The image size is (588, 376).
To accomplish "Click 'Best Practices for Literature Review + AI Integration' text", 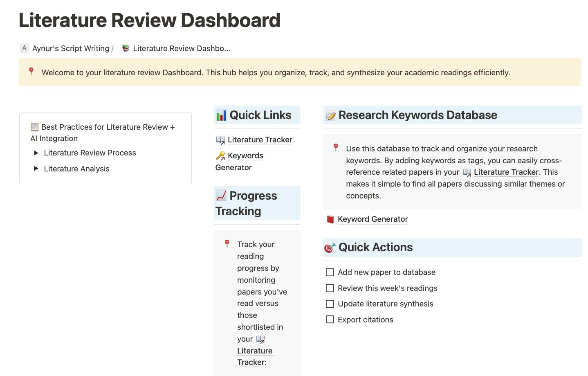I will tap(103, 133).
